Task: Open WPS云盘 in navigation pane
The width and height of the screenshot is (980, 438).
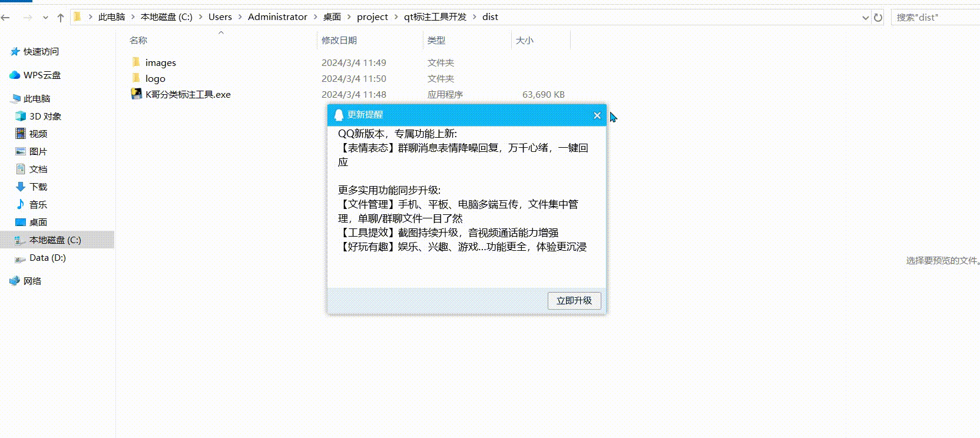Action: pyautogui.click(x=42, y=75)
